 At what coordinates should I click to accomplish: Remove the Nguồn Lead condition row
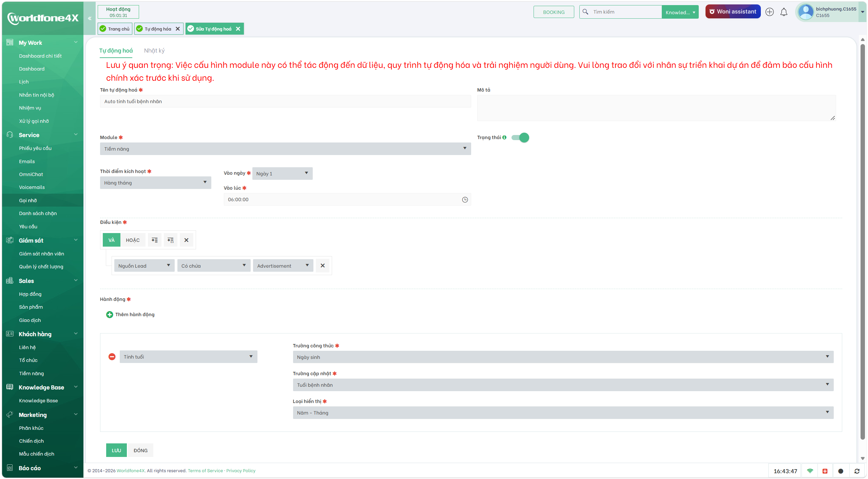pos(323,266)
